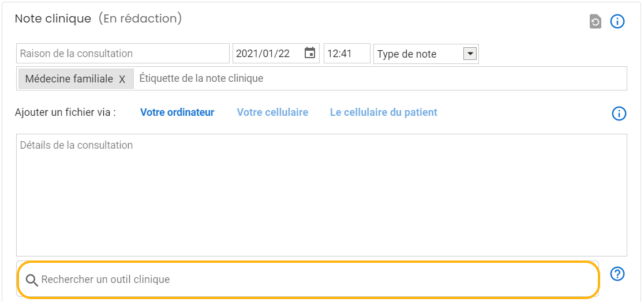Click the En rédaction status label
This screenshot has width=644, height=302.
coord(140,18)
